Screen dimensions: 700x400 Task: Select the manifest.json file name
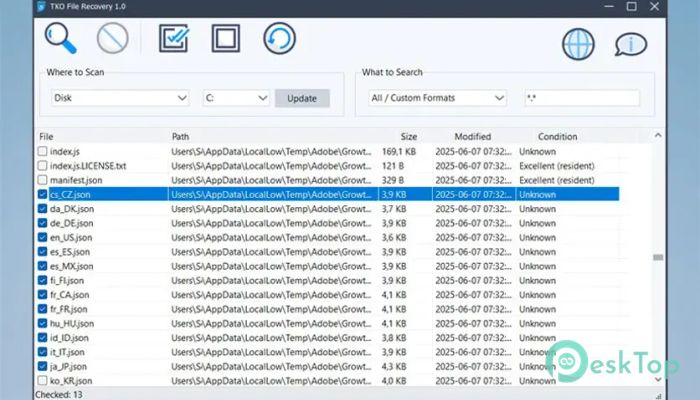[x=76, y=180]
